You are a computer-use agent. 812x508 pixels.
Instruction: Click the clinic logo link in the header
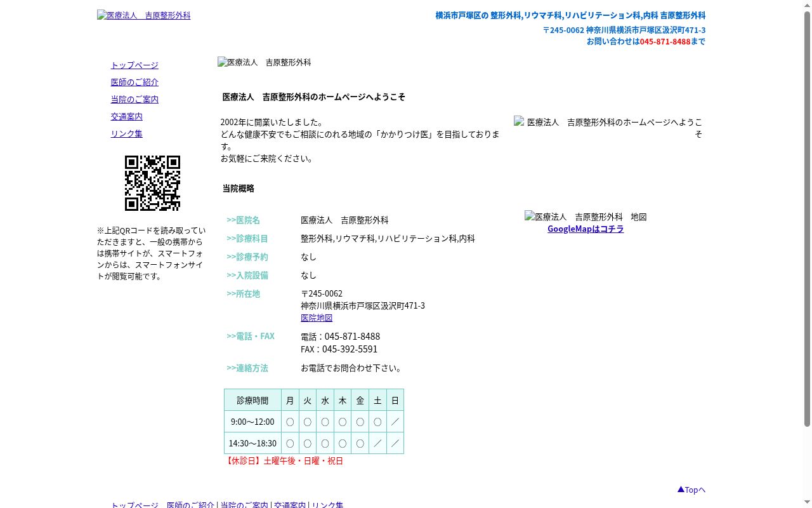coord(143,15)
